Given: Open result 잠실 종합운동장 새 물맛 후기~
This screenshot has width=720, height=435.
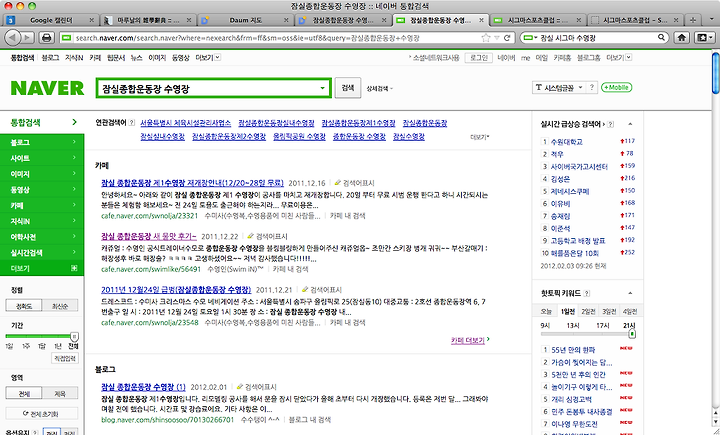Looking at the screenshot, I should tap(148, 237).
